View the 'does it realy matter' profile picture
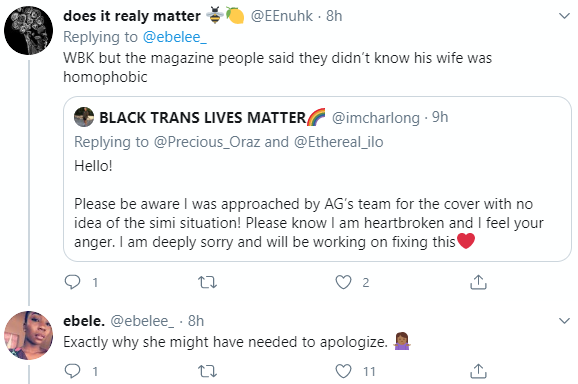The image size is (578, 384). point(28,30)
